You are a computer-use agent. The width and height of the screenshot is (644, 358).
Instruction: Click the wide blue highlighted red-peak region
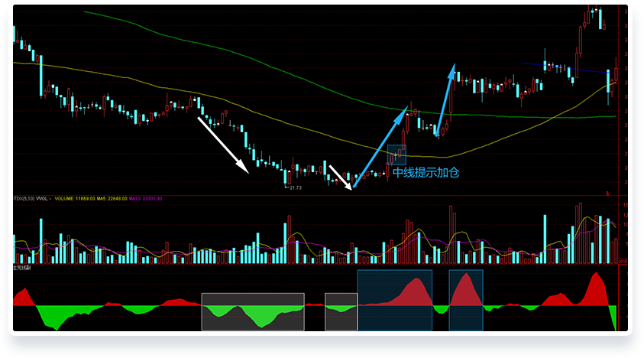[x=394, y=300]
